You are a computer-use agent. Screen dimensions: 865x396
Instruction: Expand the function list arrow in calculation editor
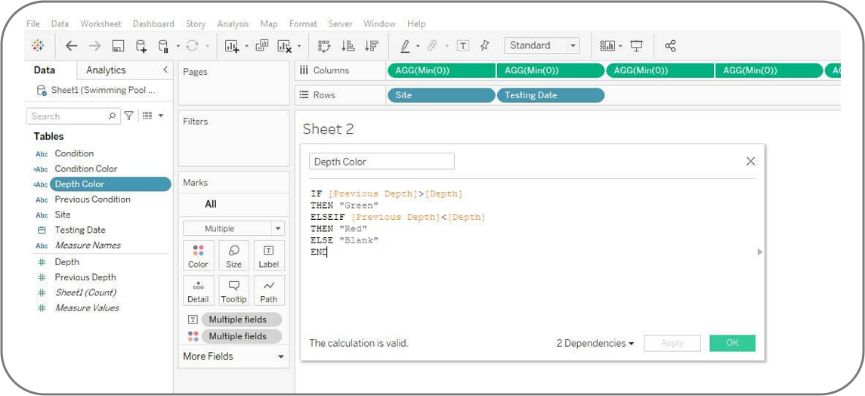(760, 251)
